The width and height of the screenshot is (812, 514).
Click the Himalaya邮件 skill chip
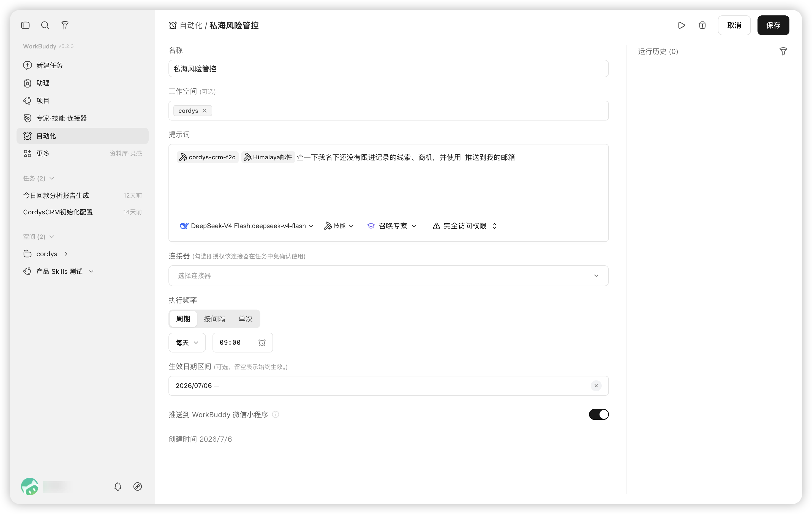pyautogui.click(x=268, y=157)
